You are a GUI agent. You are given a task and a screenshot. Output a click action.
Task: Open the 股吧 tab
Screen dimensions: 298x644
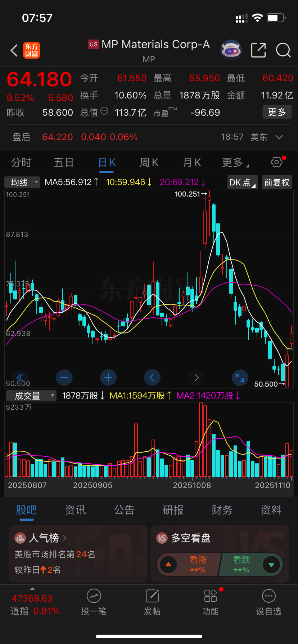coord(26,510)
